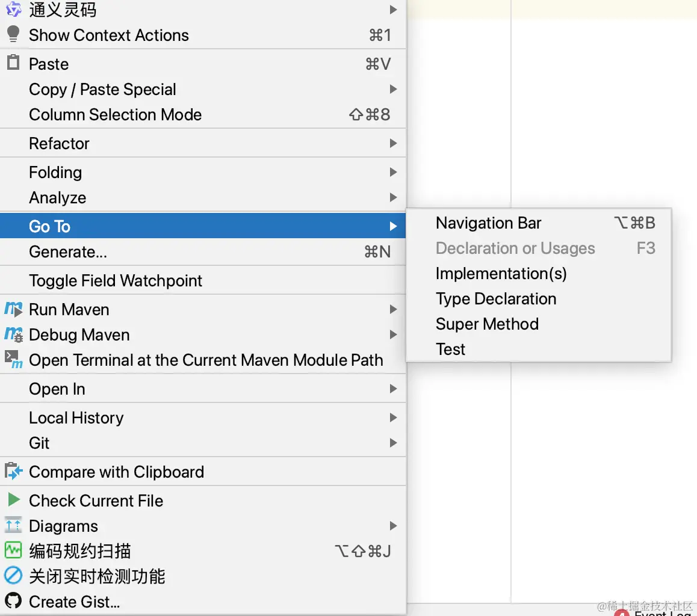Select Compare with Clipboard
Screen dimensions: 697x616
tap(203, 472)
